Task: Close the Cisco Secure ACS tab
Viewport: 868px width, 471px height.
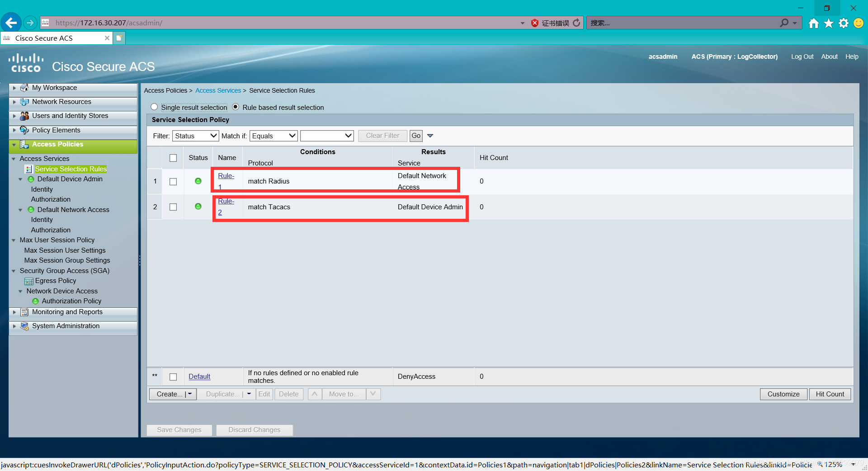Action: coord(107,38)
